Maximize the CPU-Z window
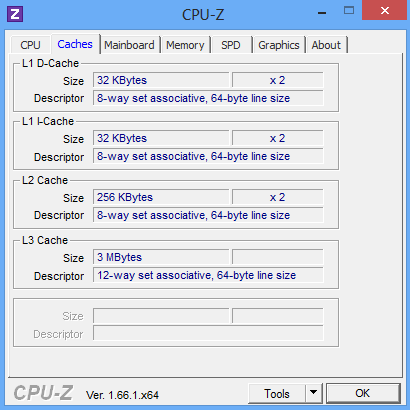The width and height of the screenshot is (410, 410). [349, 11]
